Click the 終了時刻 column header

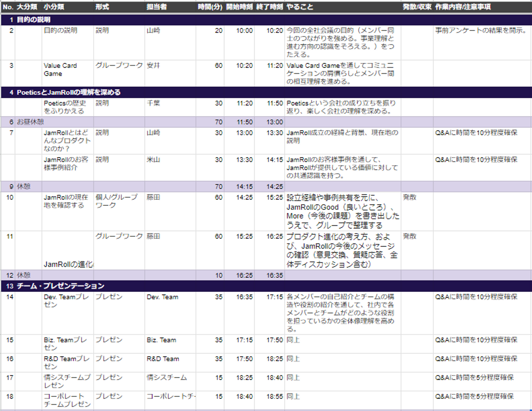(270, 7)
